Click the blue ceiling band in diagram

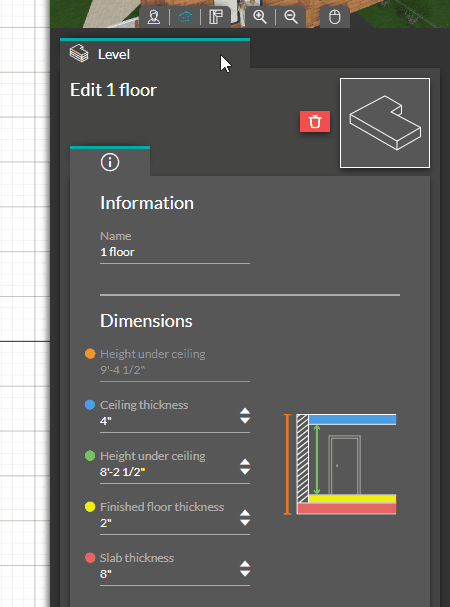(352, 420)
